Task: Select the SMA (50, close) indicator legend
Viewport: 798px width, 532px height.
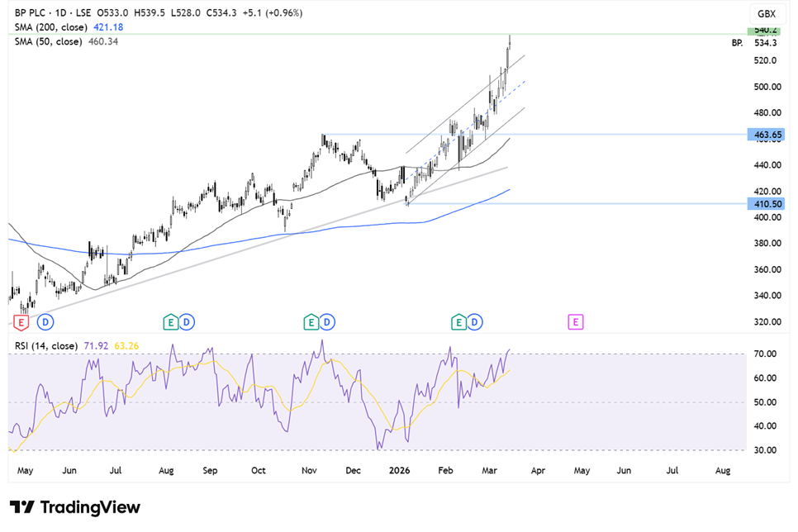Action: click(49, 41)
